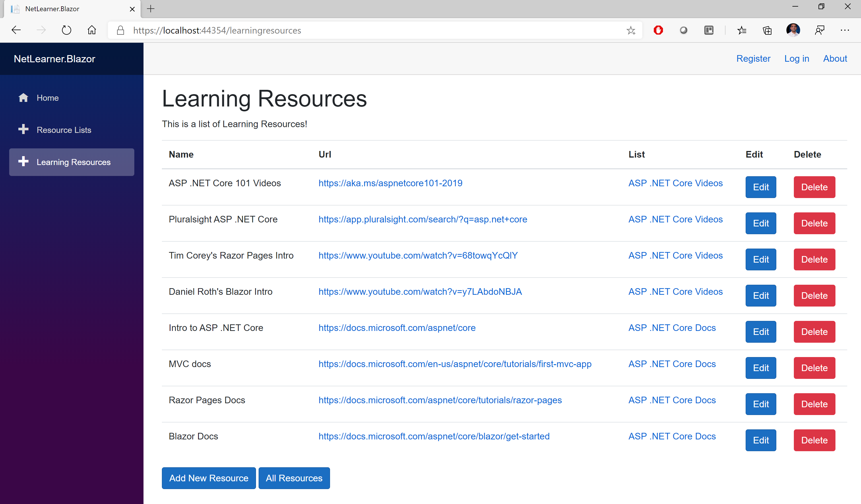Click the Home sidebar icon
Image resolution: width=861 pixels, height=504 pixels.
(23, 98)
